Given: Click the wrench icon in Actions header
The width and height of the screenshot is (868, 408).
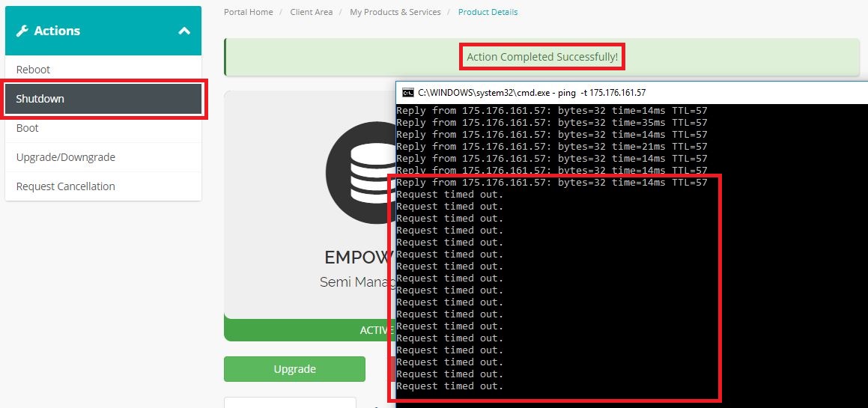Looking at the screenshot, I should point(22,31).
